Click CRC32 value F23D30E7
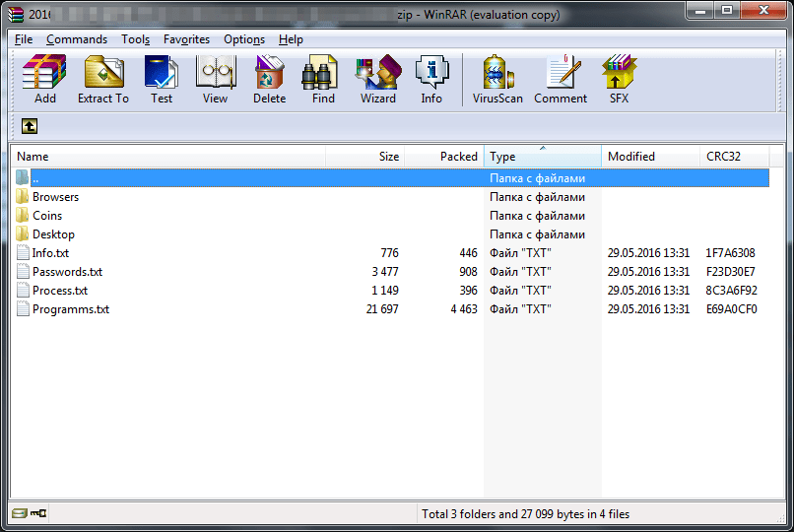Screen dimensions: 794x532 point(730,272)
